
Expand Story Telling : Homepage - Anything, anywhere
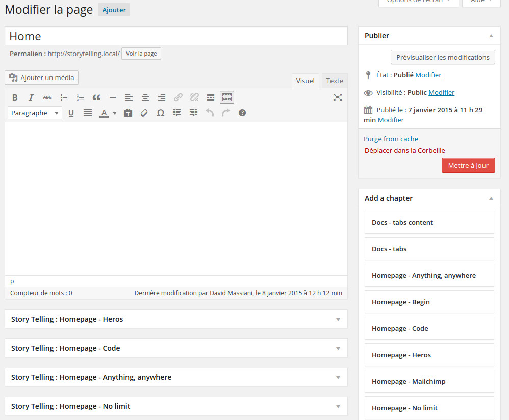point(176,377)
